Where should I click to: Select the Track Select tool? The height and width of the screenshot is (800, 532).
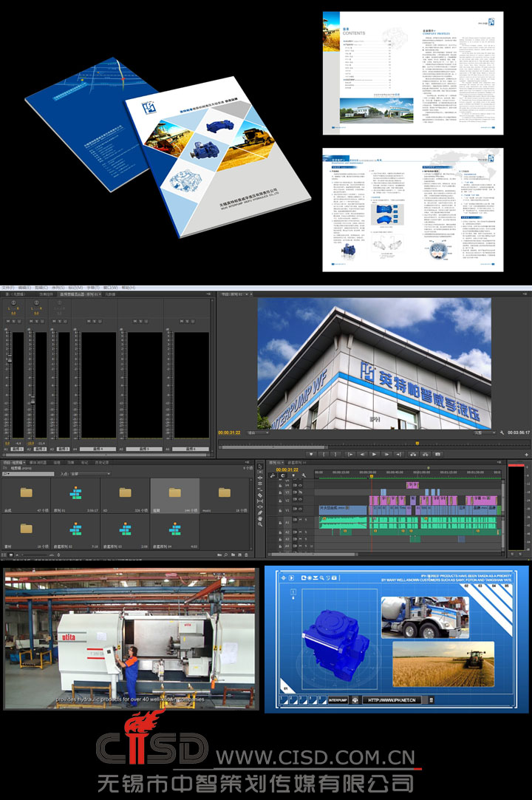260,472
